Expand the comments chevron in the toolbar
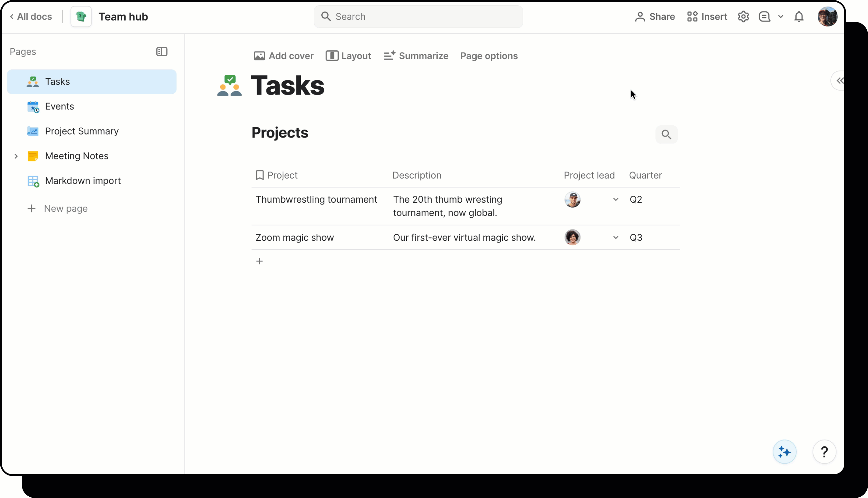 [781, 16]
